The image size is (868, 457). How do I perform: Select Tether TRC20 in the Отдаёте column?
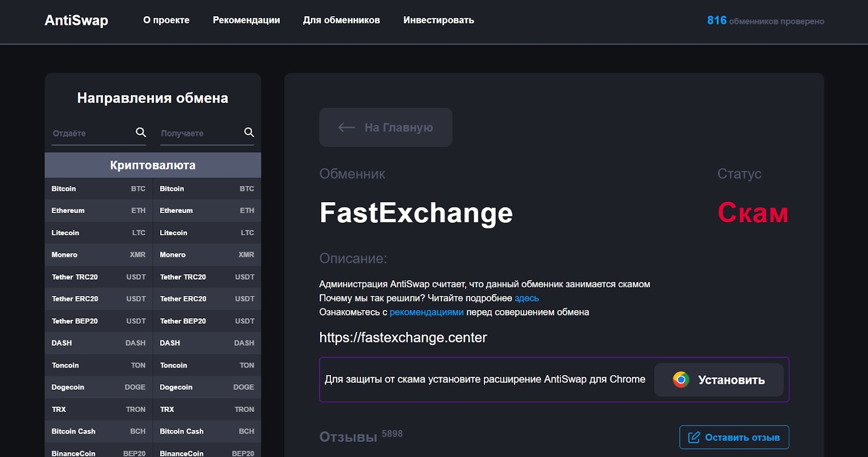click(99, 277)
